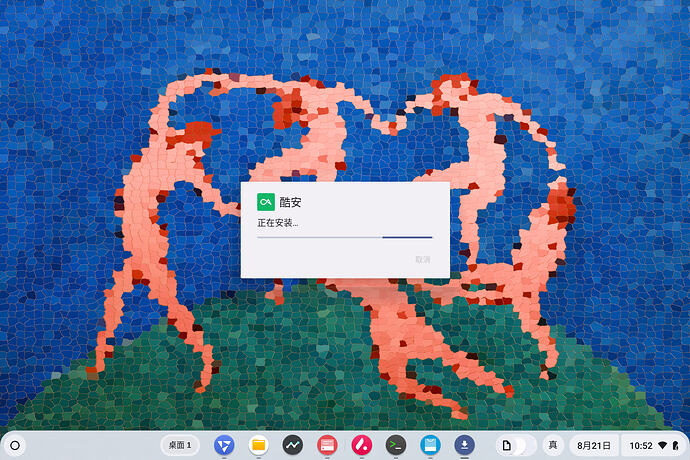The image size is (690, 460).
Task: Open the red window app icon
Action: point(327,445)
